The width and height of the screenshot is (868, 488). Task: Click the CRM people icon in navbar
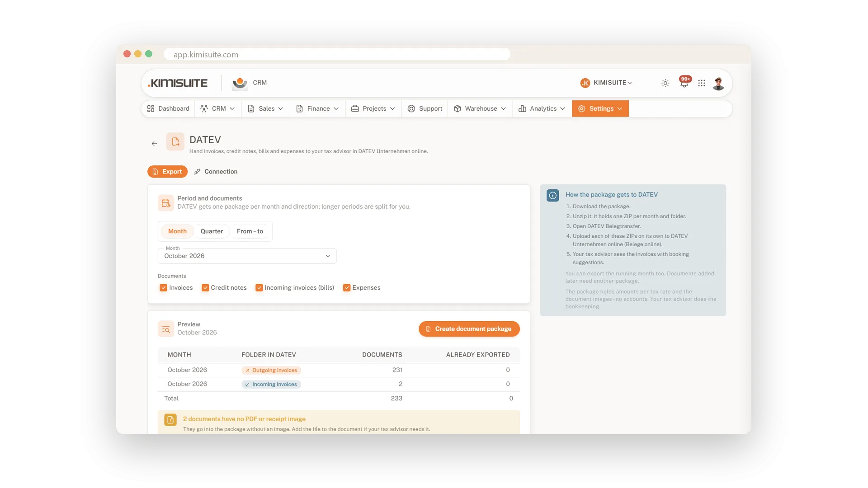tap(204, 109)
